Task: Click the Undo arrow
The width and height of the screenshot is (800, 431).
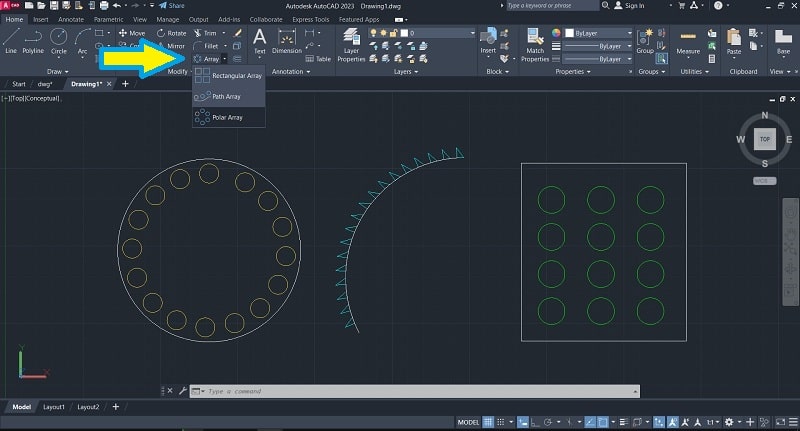Action: pos(117,6)
